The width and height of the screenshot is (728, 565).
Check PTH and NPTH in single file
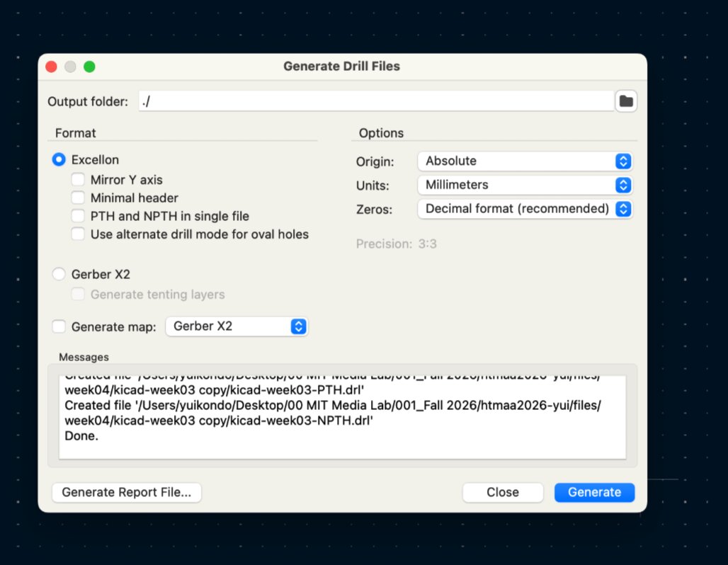(x=78, y=216)
